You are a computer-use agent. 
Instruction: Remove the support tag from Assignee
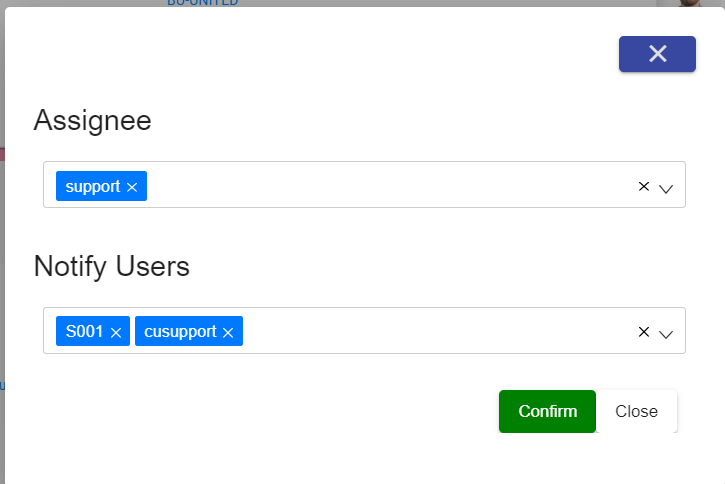coord(132,187)
